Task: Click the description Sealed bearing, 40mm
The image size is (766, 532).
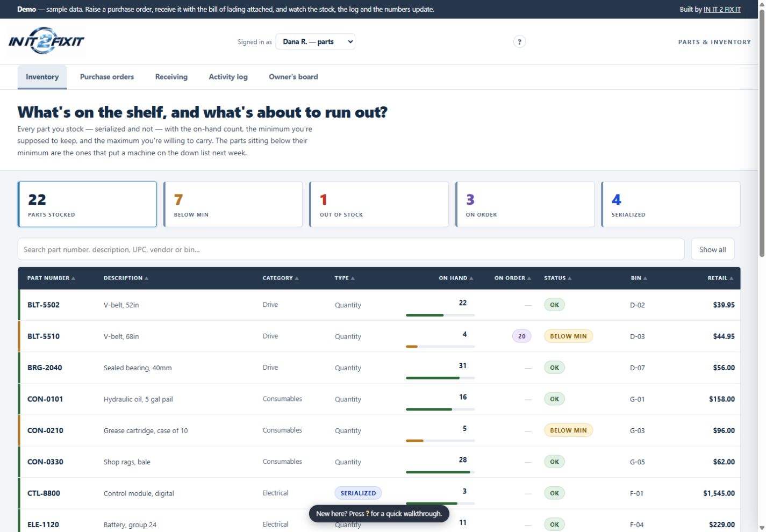Action: coord(138,368)
